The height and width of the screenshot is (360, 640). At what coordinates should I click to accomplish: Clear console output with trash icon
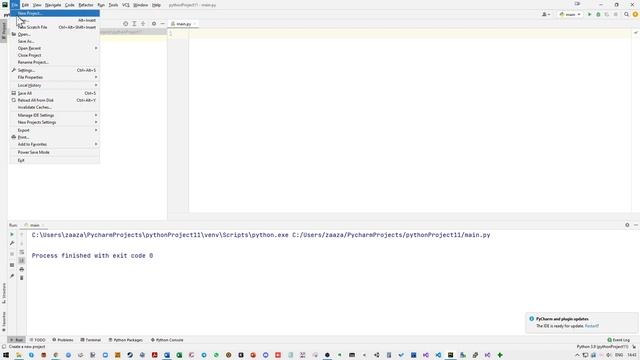(x=22, y=278)
